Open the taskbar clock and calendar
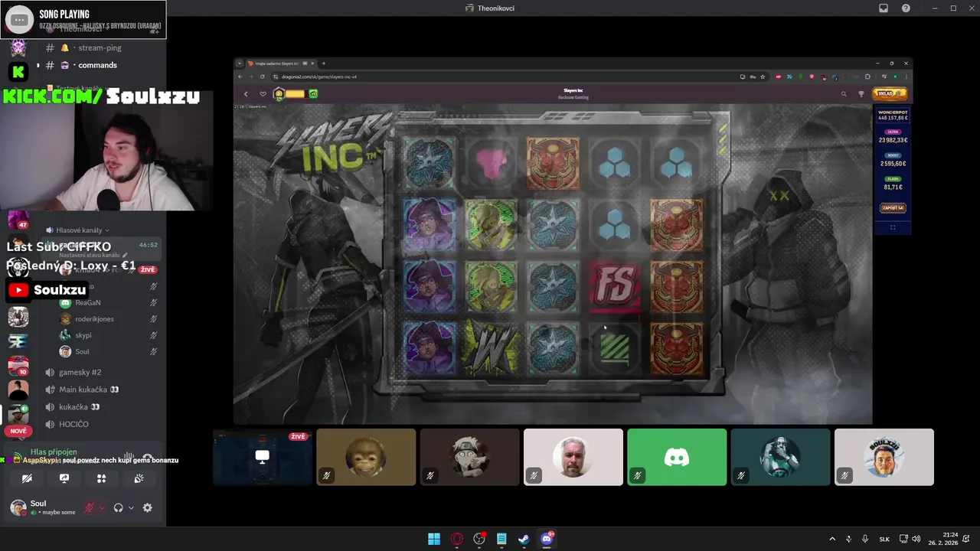The width and height of the screenshot is (980, 551). pos(943,539)
